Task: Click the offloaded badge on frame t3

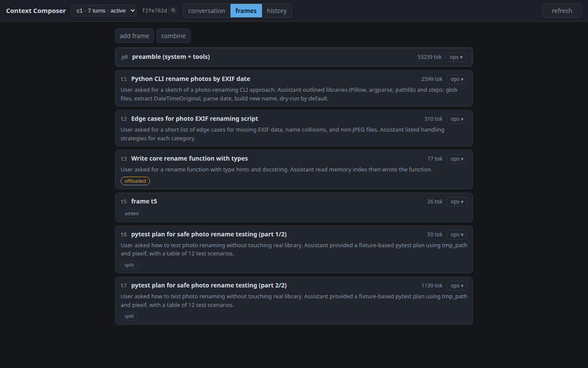Action: [x=135, y=181]
